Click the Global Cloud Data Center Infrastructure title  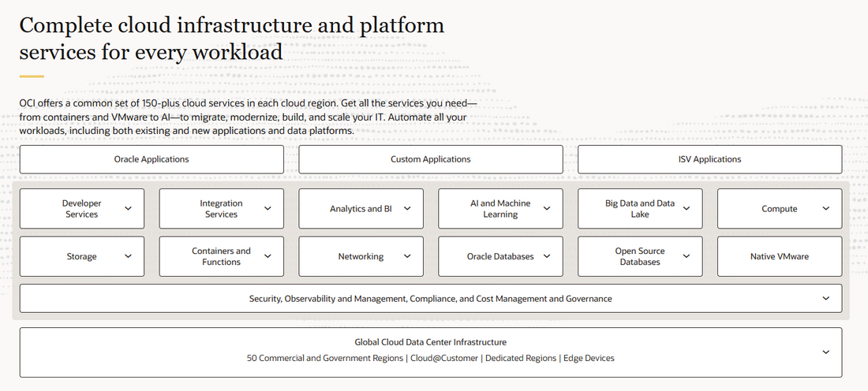(x=431, y=342)
